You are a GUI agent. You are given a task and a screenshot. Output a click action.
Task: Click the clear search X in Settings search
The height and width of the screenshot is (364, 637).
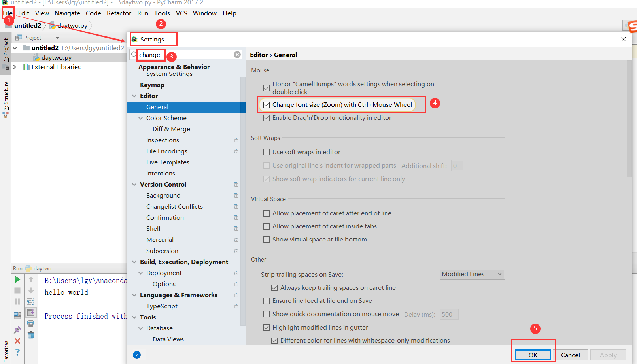pyautogui.click(x=237, y=55)
